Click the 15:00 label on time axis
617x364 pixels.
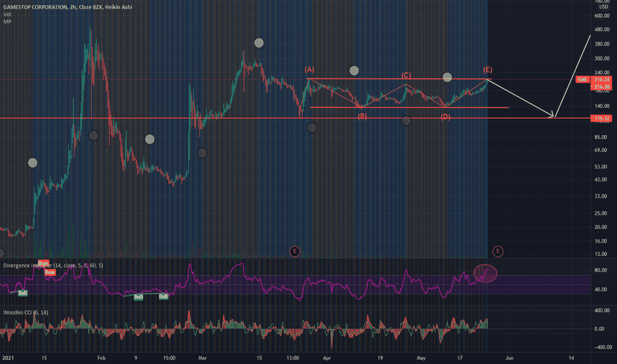[x=169, y=358]
